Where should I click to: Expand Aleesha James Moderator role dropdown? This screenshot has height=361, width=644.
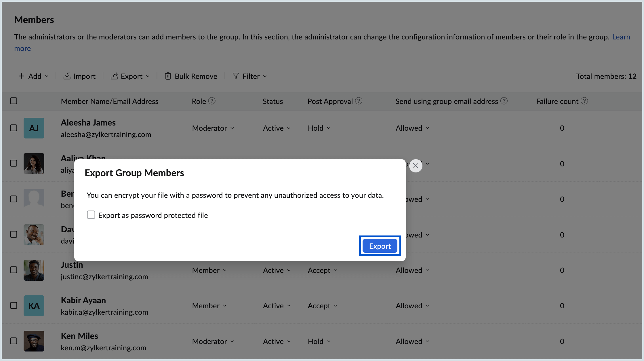pyautogui.click(x=213, y=128)
